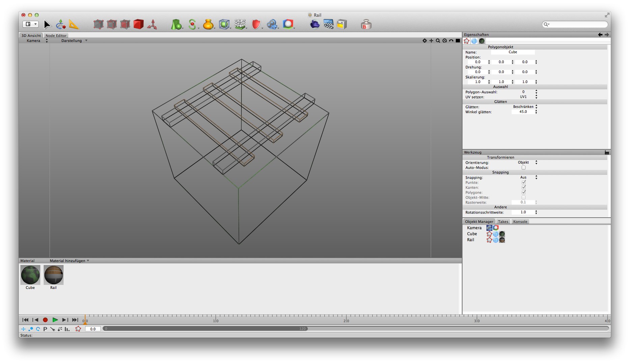Click the Polygon-Auswahl stepper arrows
Image resolution: width=630 pixels, height=364 pixels.
point(536,92)
